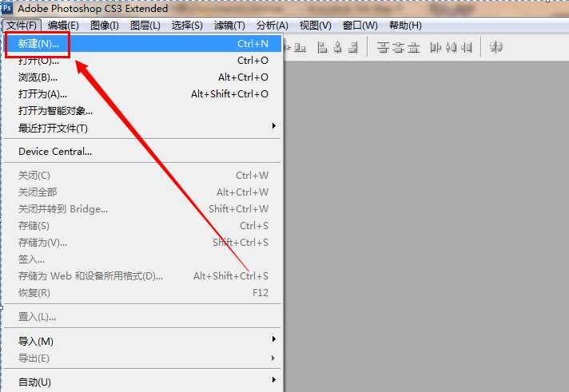569x392 pixels.
Task: Click the Distribute left edges icon
Action: pyautogui.click(x=436, y=47)
